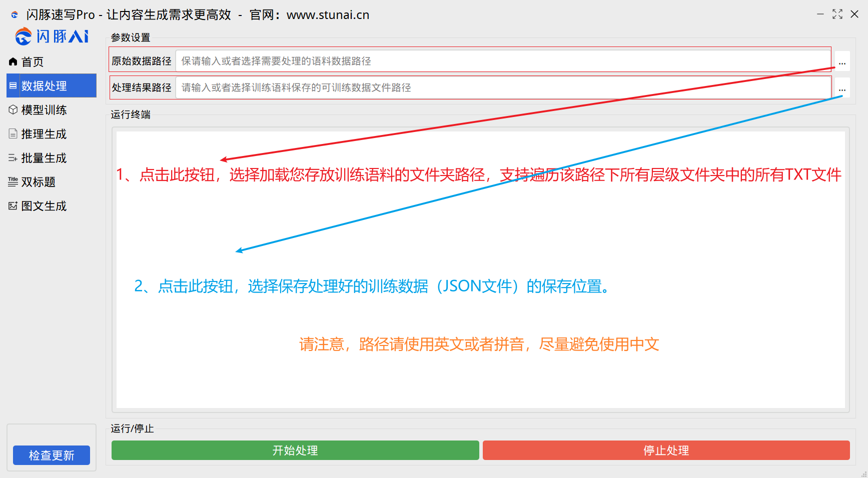868x478 pixels.
Task: Check for updates via 检查更新
Action: click(x=52, y=455)
